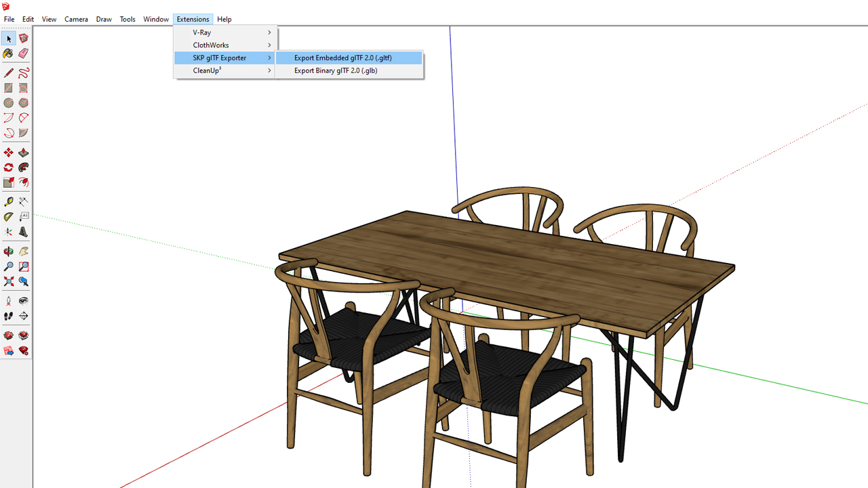The image size is (868, 488).
Task: Select the Position Camera tool
Action: pos(9,301)
